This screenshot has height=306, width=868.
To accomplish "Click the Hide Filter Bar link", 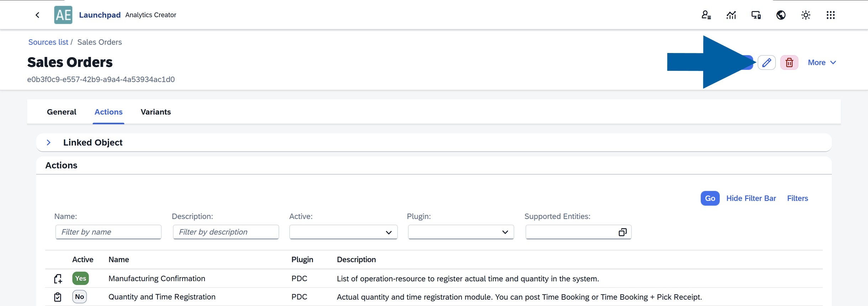I will 751,198.
